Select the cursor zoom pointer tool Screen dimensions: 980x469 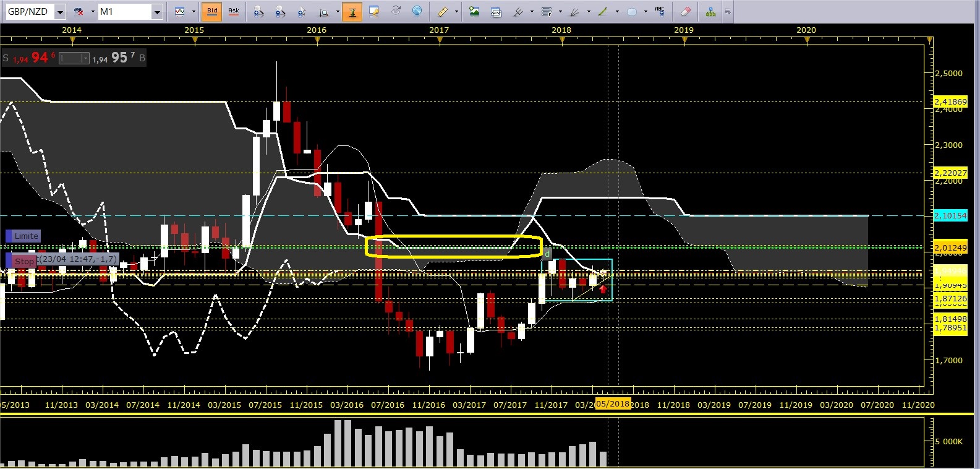(x=302, y=12)
